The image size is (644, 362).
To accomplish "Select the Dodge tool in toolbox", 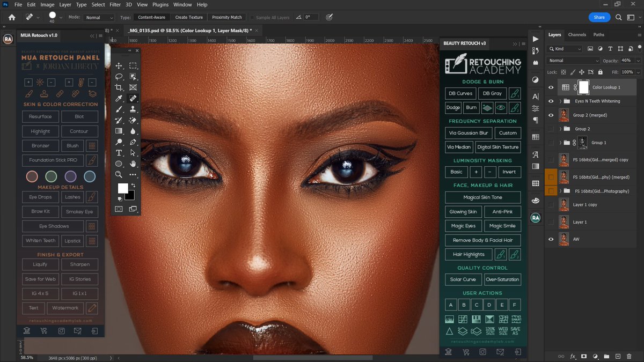I will coord(119,142).
